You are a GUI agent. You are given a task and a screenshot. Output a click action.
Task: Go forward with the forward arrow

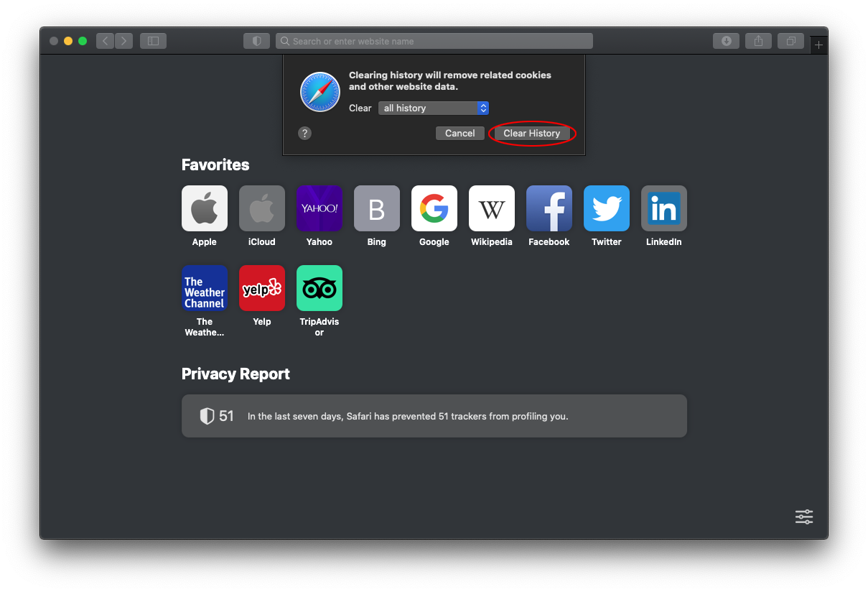[x=124, y=41]
